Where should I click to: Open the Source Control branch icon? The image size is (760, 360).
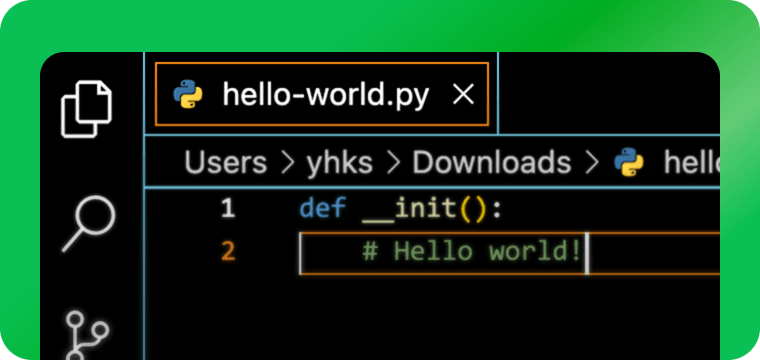87,335
